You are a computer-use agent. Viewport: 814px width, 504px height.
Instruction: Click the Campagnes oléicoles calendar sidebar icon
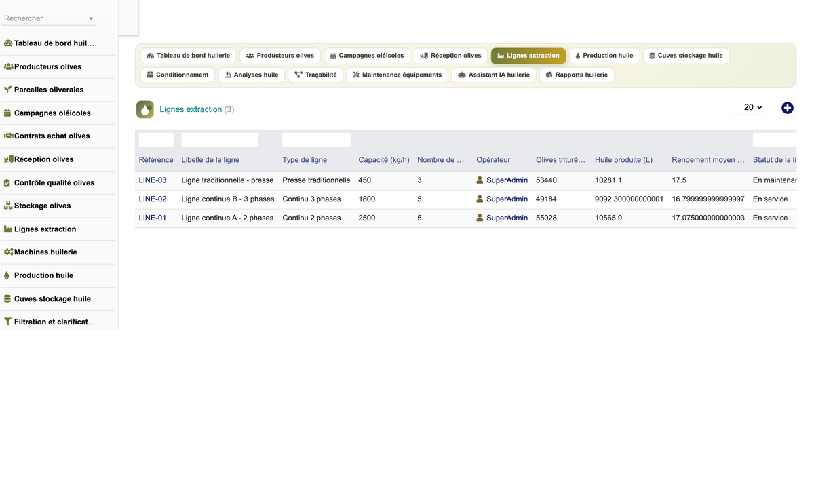point(7,113)
